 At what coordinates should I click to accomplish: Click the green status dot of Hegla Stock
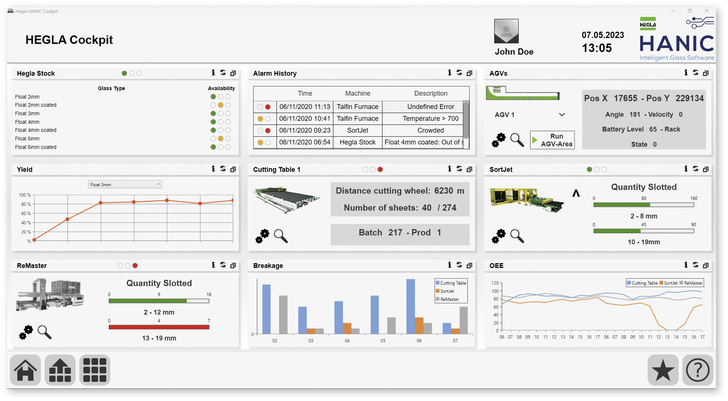click(x=124, y=73)
